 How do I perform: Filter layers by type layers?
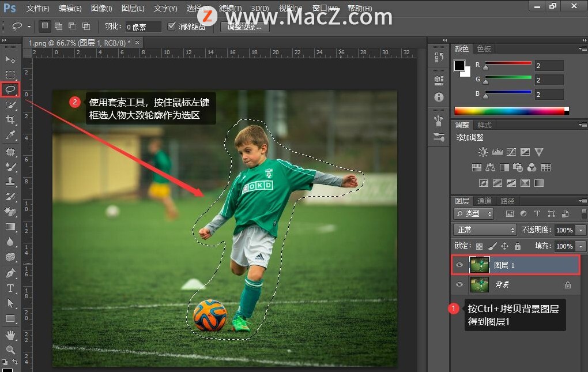(x=537, y=214)
